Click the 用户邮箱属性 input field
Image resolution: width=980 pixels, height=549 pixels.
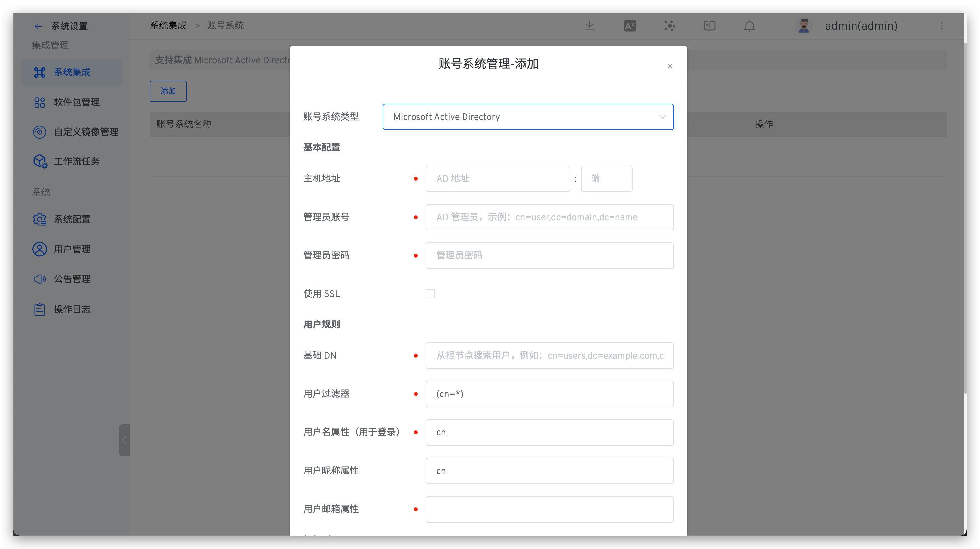549,509
